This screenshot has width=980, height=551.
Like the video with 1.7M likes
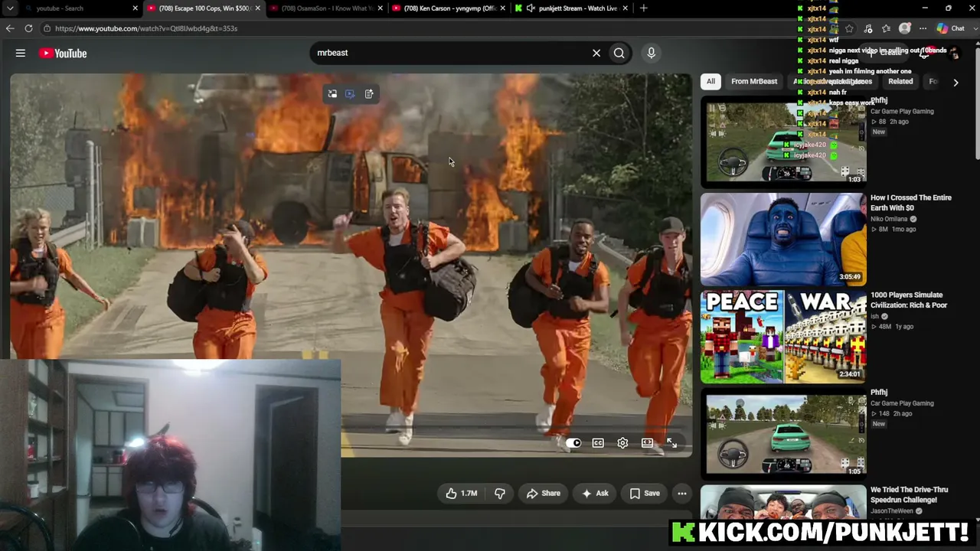tap(462, 494)
